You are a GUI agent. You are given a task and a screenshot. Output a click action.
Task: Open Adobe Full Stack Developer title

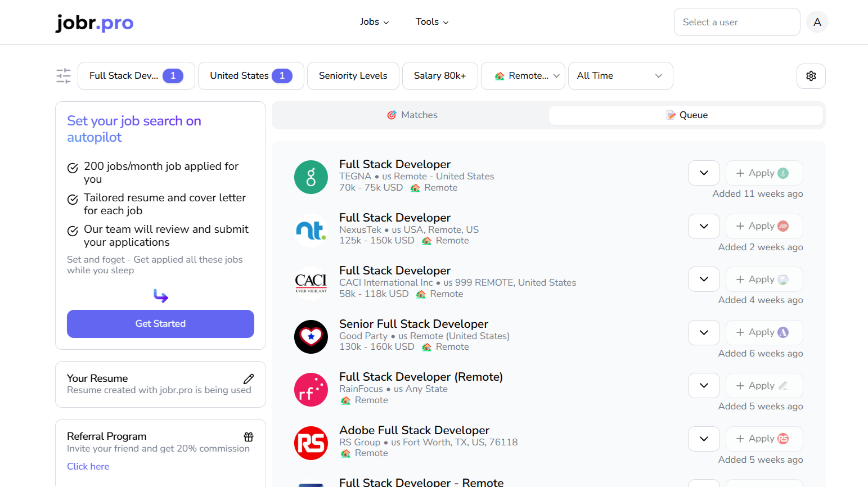(414, 430)
